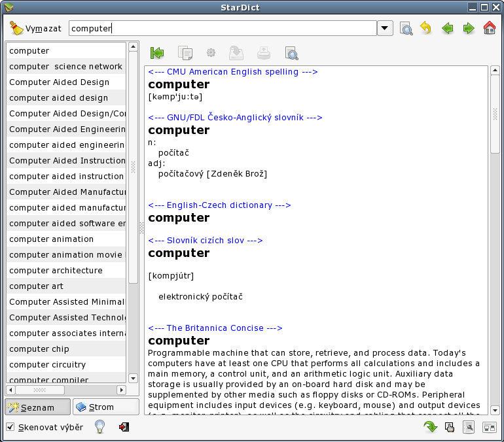Image resolution: width=504 pixels, height=442 pixels.
Task: Click the search word input field
Action: pos(223,28)
